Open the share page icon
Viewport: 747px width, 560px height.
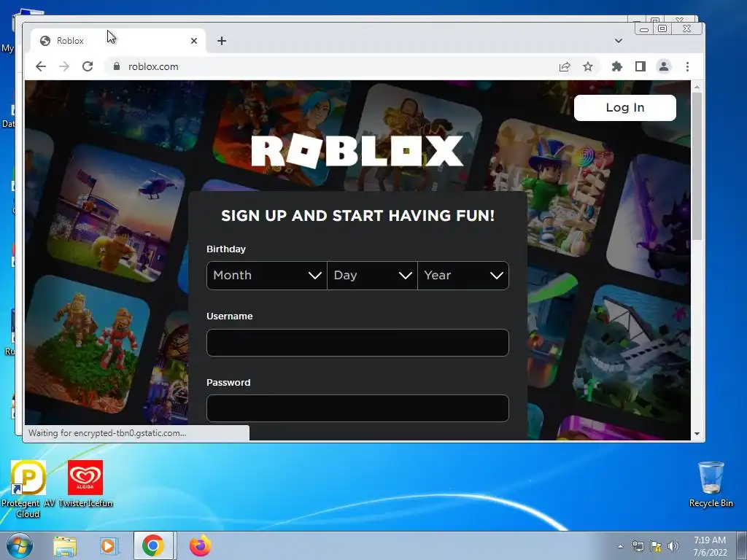point(565,66)
